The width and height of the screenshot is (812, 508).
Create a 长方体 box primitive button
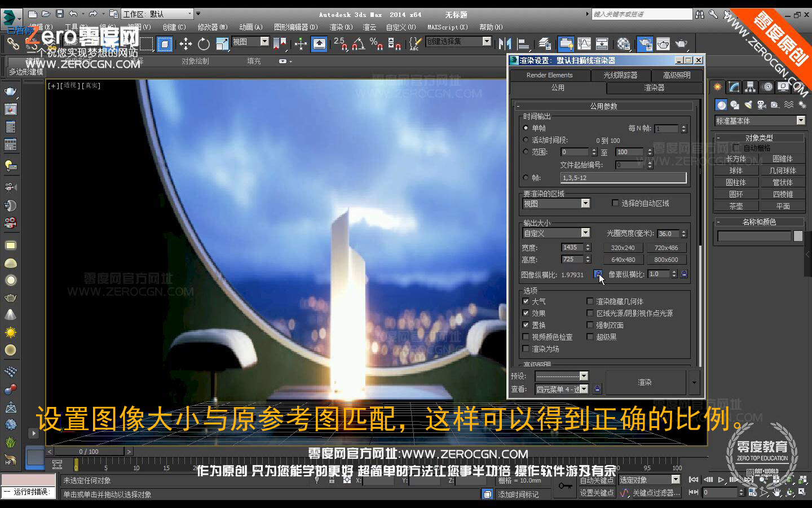pos(736,159)
